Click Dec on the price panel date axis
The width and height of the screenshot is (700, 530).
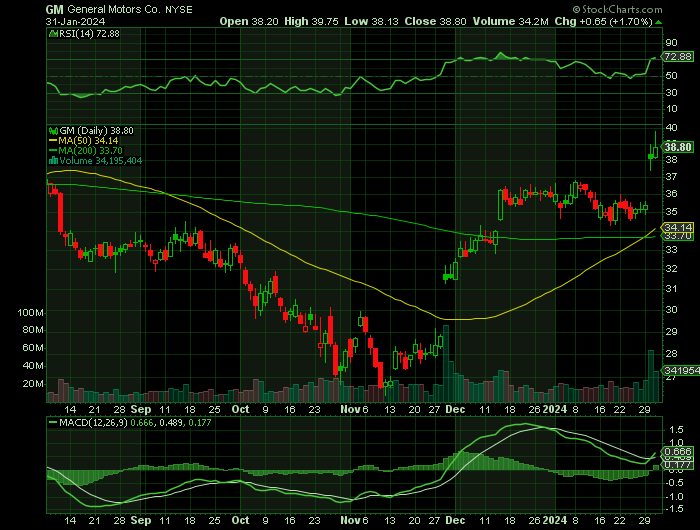pos(455,409)
